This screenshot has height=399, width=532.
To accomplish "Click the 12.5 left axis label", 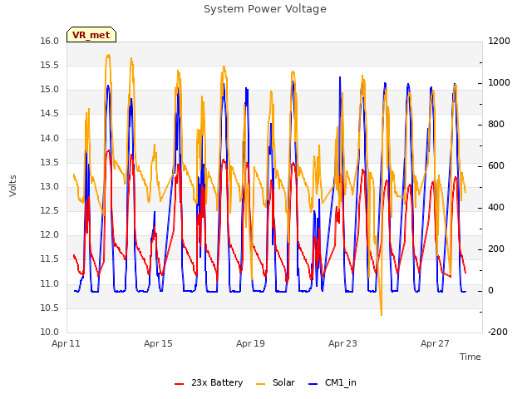I will pyautogui.click(x=50, y=210).
